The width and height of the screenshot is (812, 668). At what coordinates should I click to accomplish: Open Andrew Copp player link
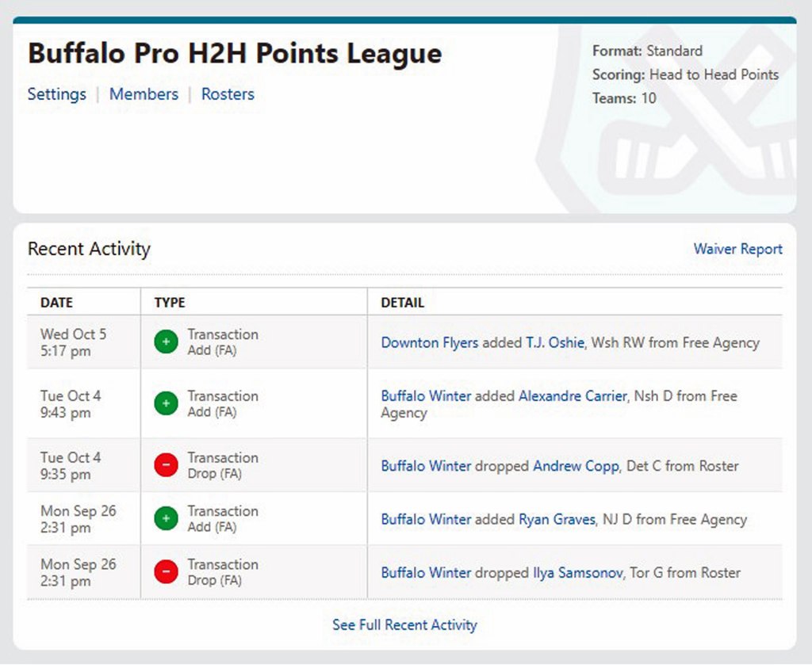point(575,466)
